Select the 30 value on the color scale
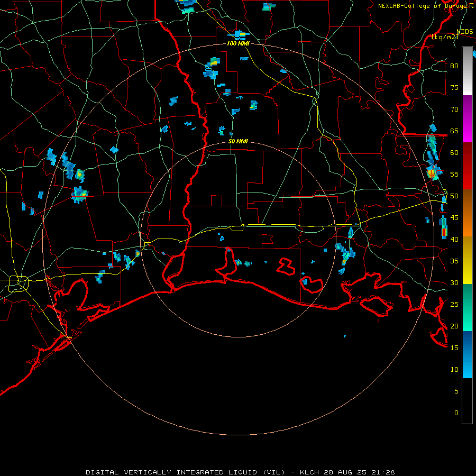476x476 pixels. coord(454,282)
